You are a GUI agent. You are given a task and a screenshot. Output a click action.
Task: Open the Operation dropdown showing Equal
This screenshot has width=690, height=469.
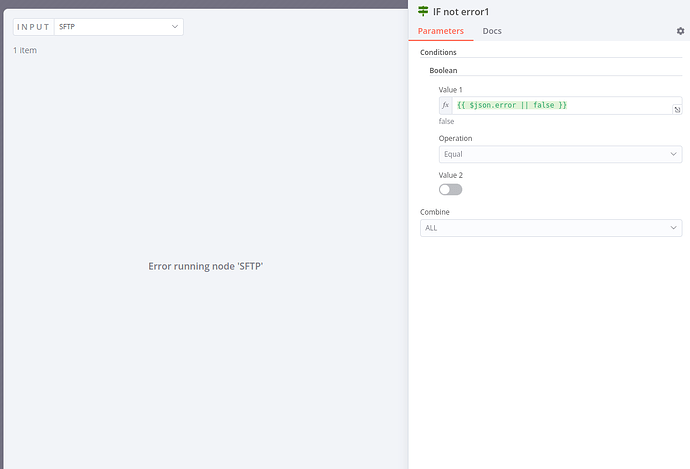coord(560,154)
